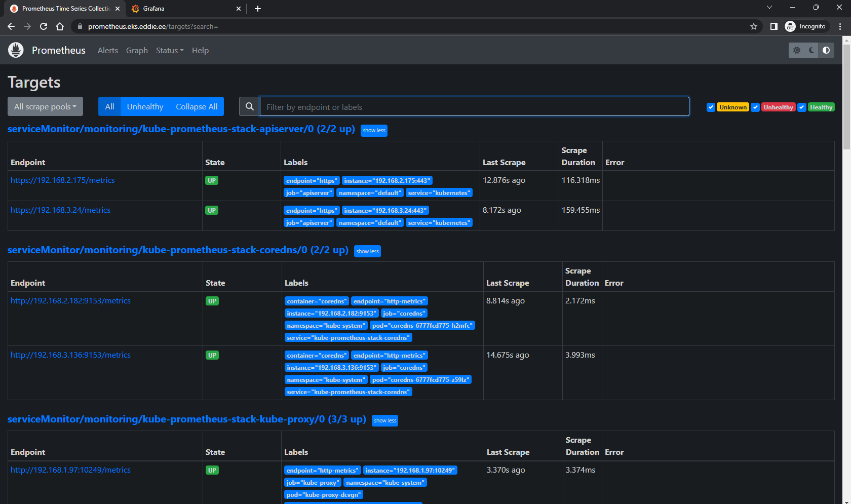Toggle the Unknown filter checkbox
This screenshot has width=851, height=504.
(711, 107)
